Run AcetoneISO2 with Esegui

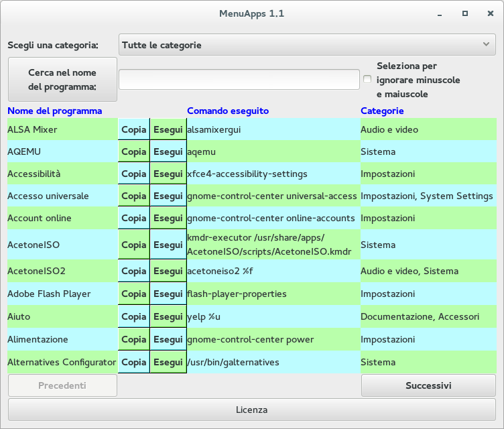pos(168,271)
